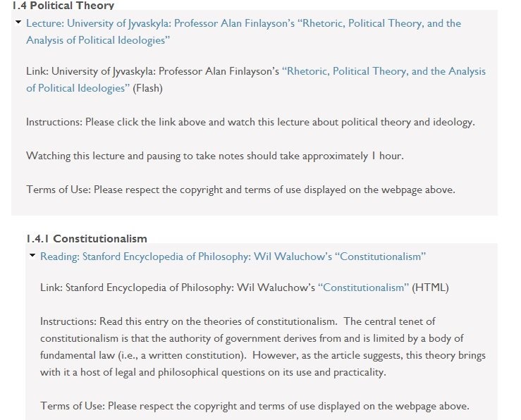Click the Terms of Use line under the lecture
The height and width of the screenshot is (420, 521).
click(240, 190)
